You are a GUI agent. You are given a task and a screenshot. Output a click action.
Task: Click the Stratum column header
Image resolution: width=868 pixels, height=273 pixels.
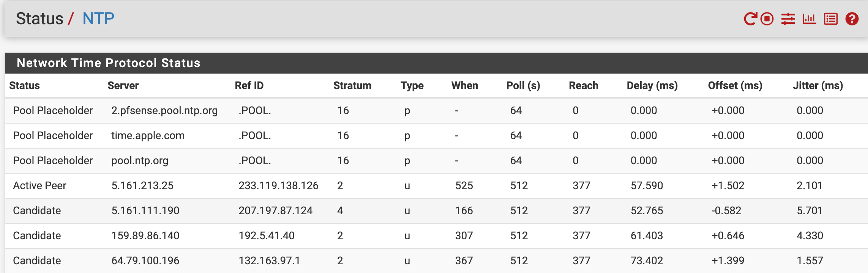tap(352, 85)
